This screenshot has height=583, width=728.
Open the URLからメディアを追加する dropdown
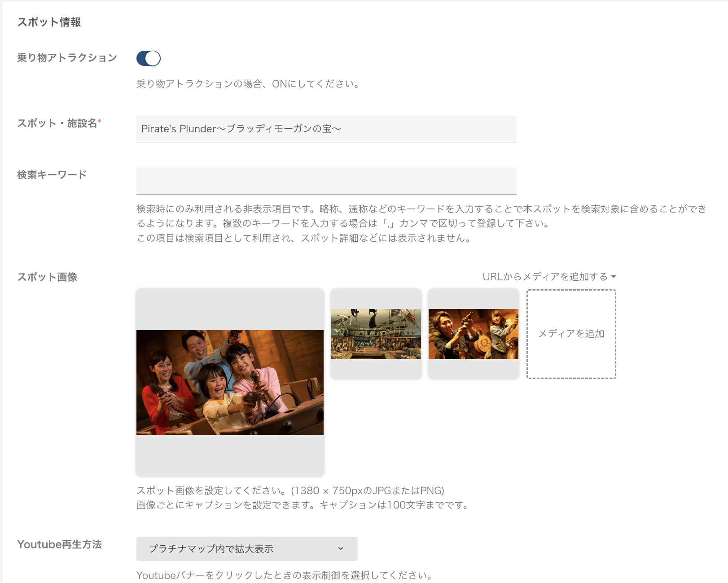(549, 277)
